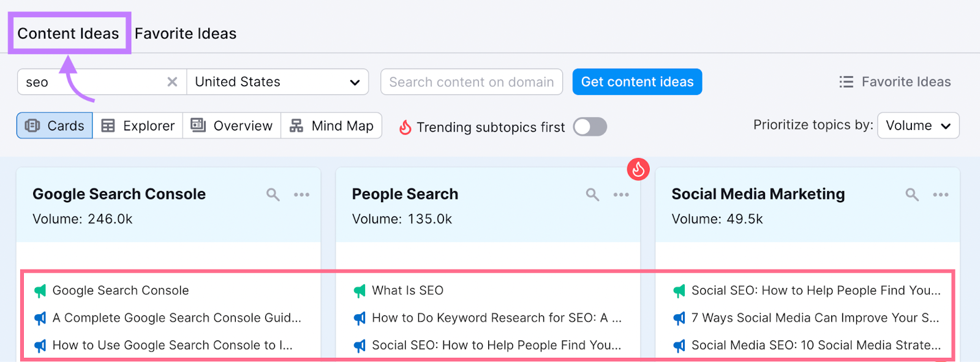Click inside the Search content on domain field
This screenshot has height=362, width=980.
[x=472, y=81]
